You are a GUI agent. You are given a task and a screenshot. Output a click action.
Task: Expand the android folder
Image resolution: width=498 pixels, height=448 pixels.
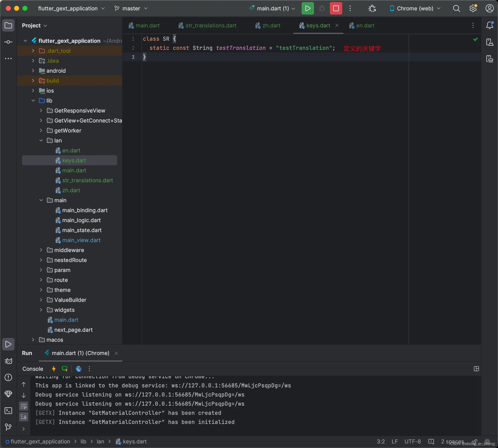coord(33,71)
